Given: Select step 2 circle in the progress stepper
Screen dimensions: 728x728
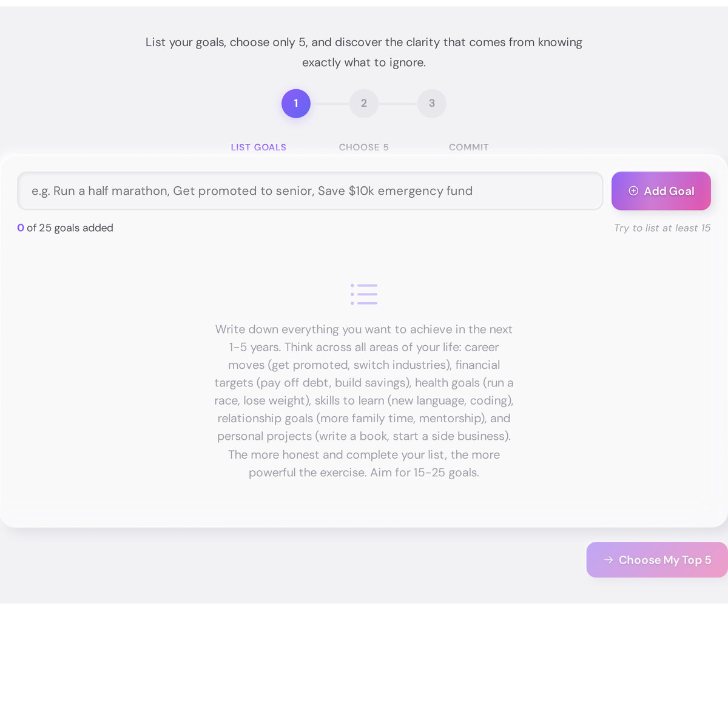Looking at the screenshot, I should pos(363,103).
